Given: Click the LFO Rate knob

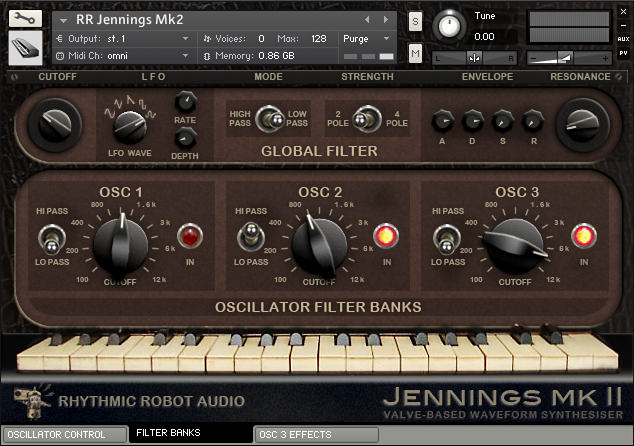Looking at the screenshot, I should point(186,101).
